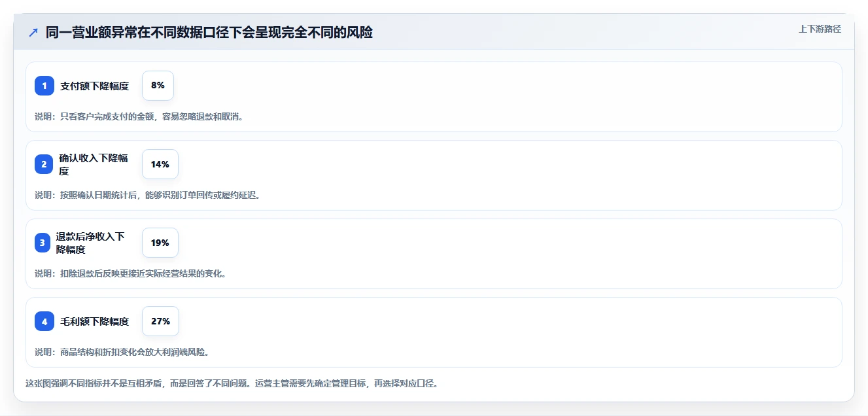Image resolution: width=868 pixels, height=416 pixels.
Task: Select step badge number 1
Action: click(x=44, y=86)
